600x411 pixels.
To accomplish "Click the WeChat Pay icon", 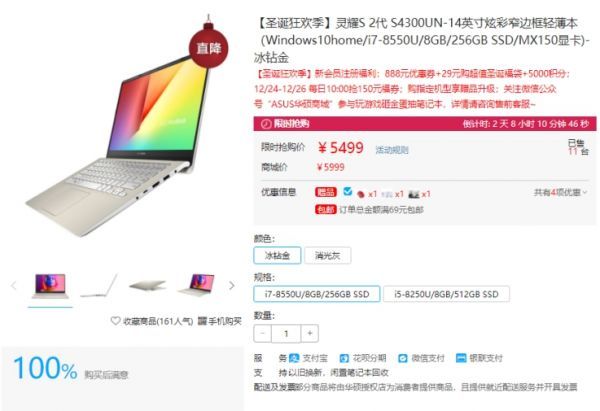I will point(403,358).
